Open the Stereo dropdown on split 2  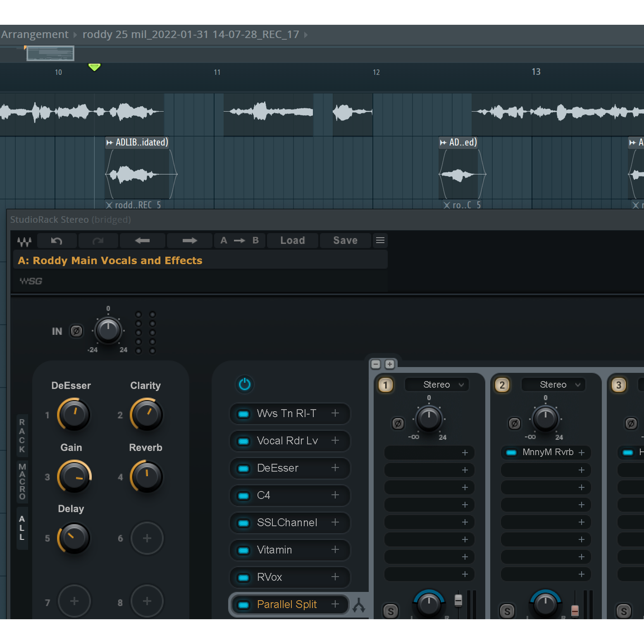click(553, 384)
